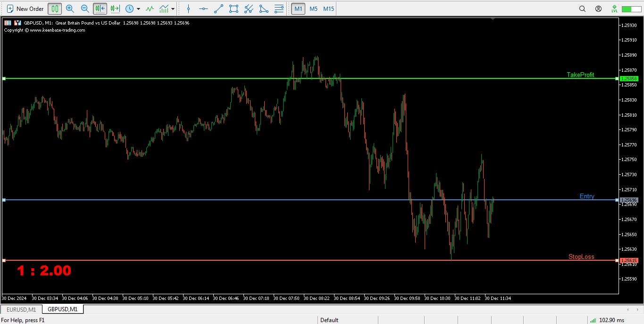Click the chart templates icon
This screenshot has width=644, height=324.
(164, 9)
